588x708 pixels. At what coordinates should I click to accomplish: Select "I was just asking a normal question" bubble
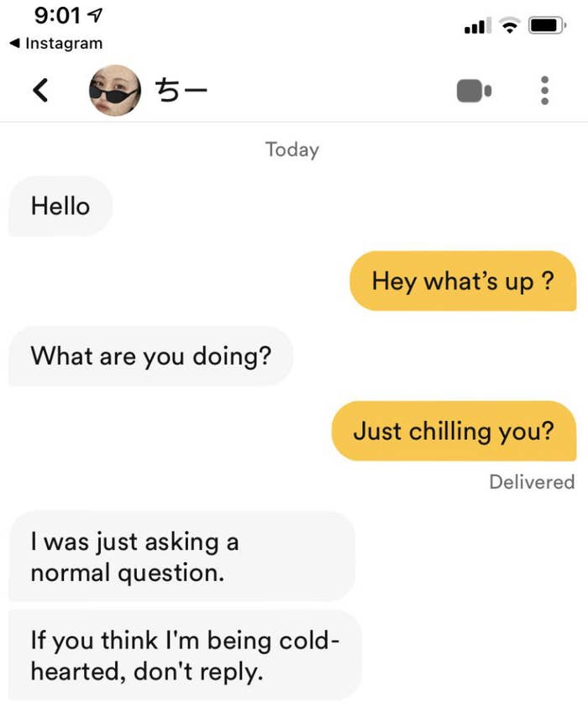coord(181,556)
